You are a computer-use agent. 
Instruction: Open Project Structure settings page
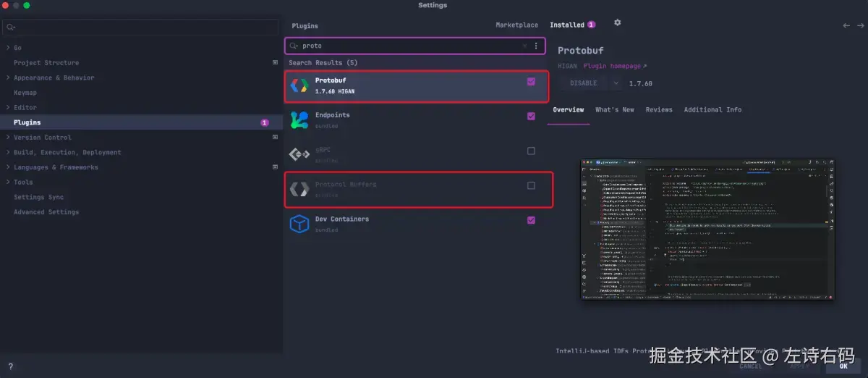tap(46, 63)
